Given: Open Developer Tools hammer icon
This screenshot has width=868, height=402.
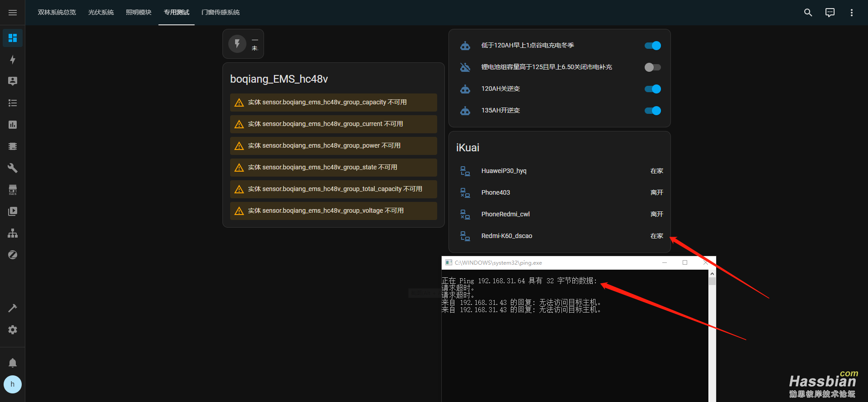Looking at the screenshot, I should 13,308.
